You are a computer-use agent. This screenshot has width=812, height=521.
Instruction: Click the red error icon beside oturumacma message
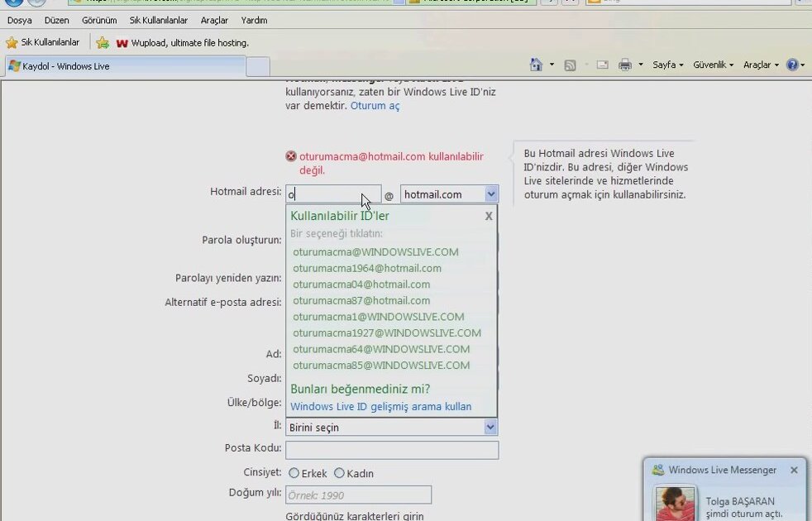tap(291, 155)
